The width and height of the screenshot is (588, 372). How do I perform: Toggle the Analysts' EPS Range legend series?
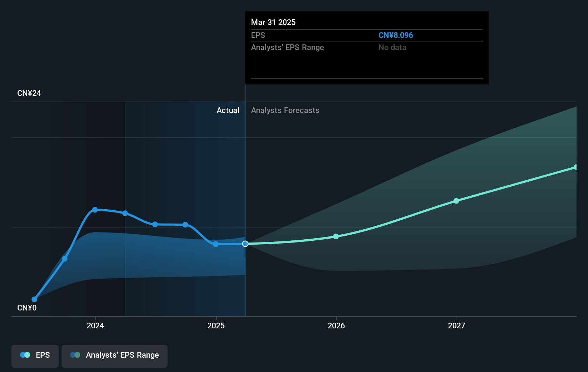[x=115, y=356]
